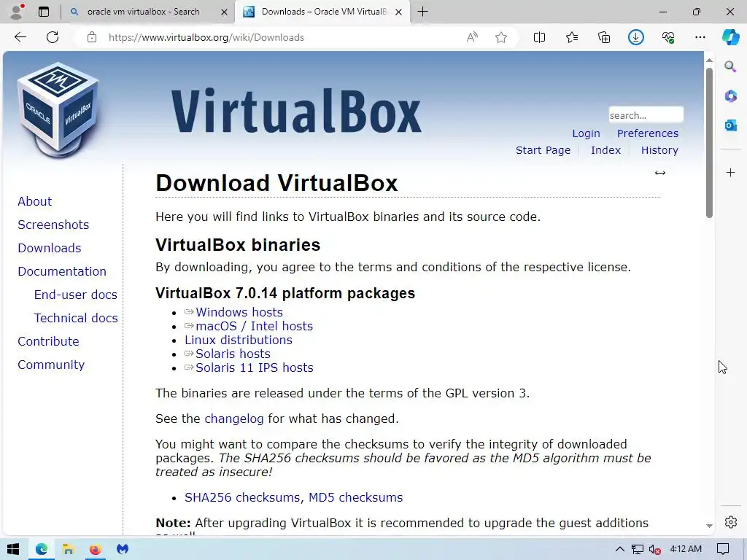Open the browser profile icon

click(18, 12)
